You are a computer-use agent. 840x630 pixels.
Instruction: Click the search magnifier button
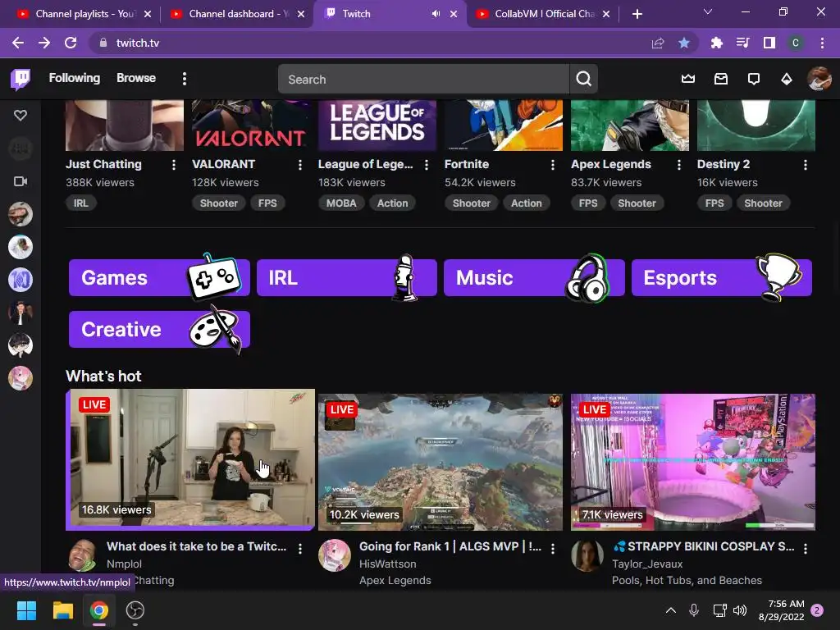pos(583,79)
